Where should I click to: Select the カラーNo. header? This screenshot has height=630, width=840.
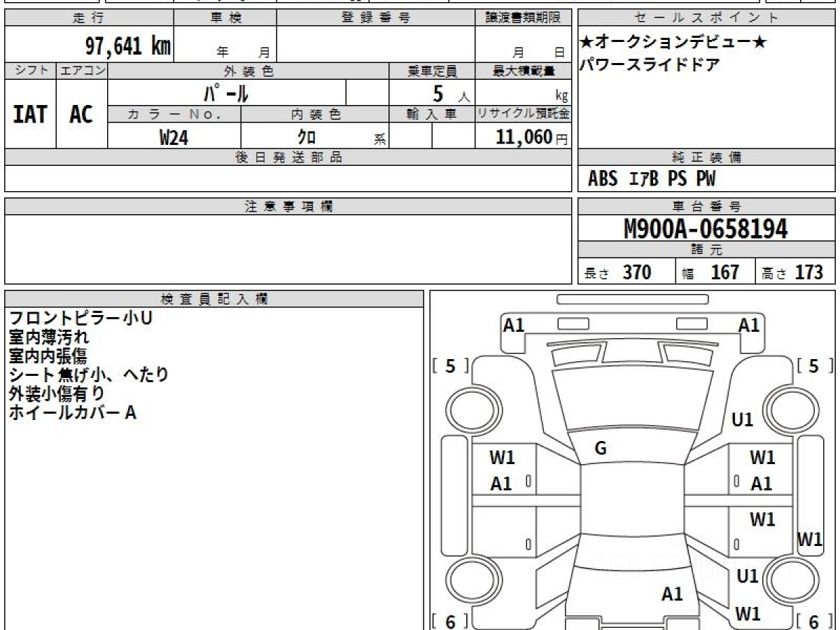[x=174, y=114]
